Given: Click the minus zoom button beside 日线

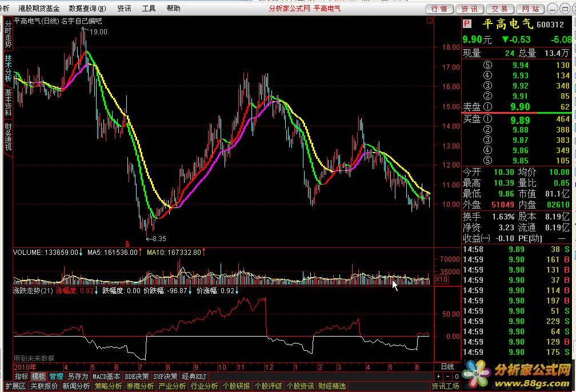Looking at the screenshot, I should (x=447, y=377).
